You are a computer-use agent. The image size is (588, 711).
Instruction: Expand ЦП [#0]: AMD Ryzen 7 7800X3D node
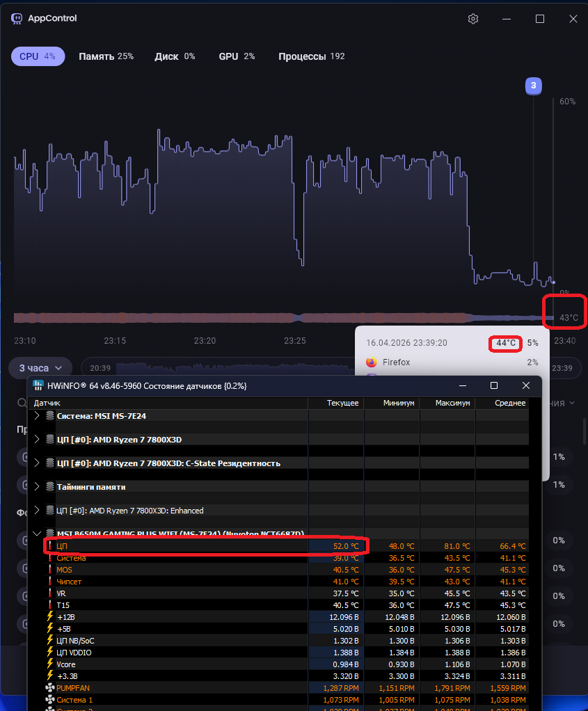(x=37, y=440)
